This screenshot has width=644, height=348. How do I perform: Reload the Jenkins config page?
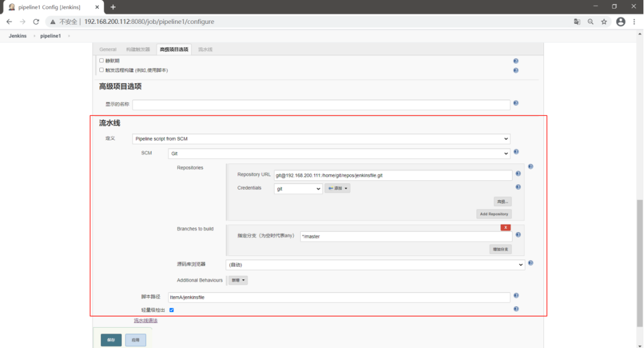tap(36, 22)
